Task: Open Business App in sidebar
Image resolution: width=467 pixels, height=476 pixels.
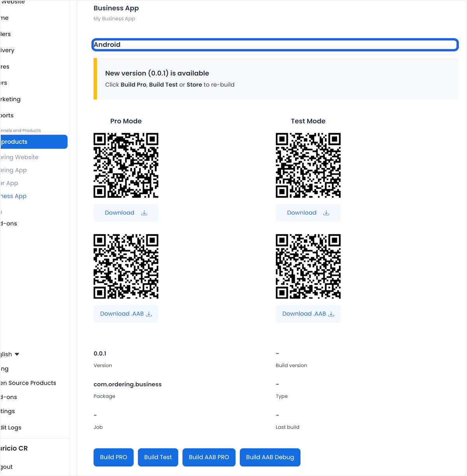Action: 14,196
